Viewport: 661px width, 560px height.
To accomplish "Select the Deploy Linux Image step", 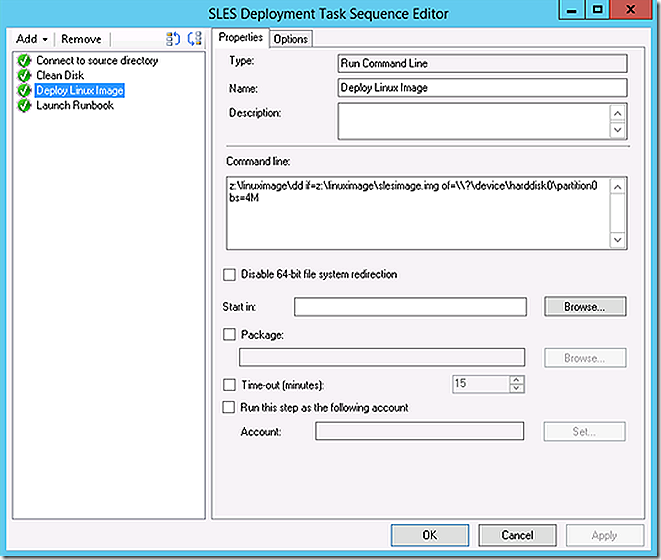I will pyautogui.click(x=80, y=90).
